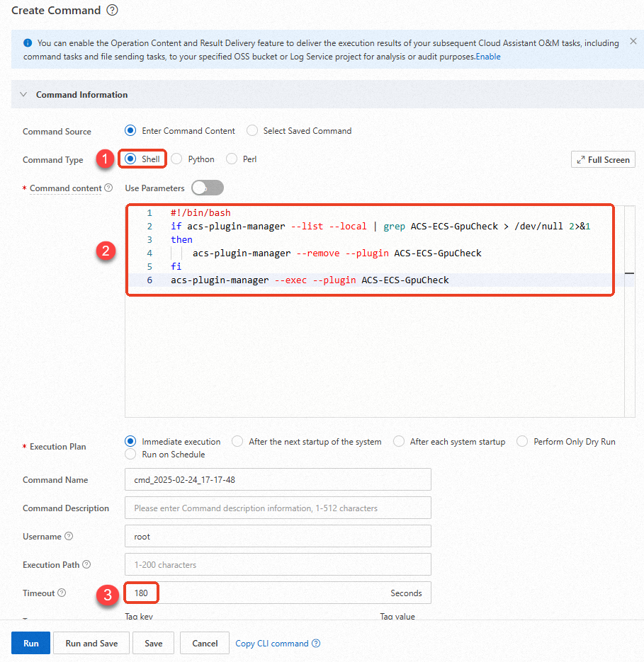Choose Python command type
This screenshot has height=662, width=644.
click(176, 159)
